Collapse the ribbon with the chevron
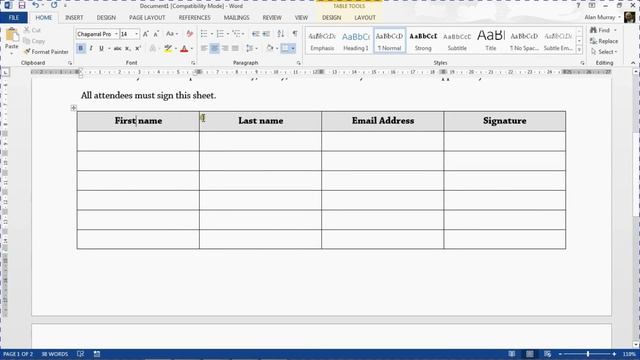The image size is (640, 360). [633, 63]
